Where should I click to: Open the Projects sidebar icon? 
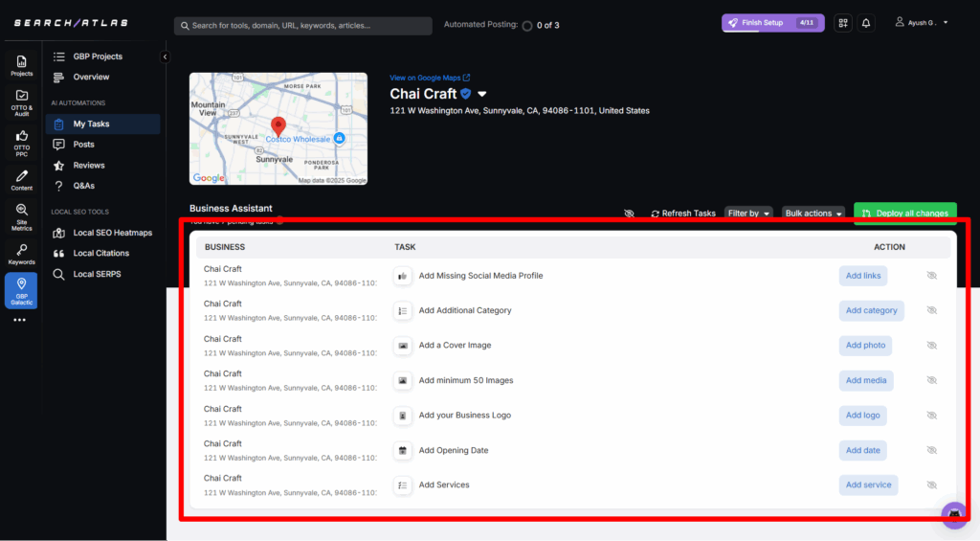[x=21, y=66]
